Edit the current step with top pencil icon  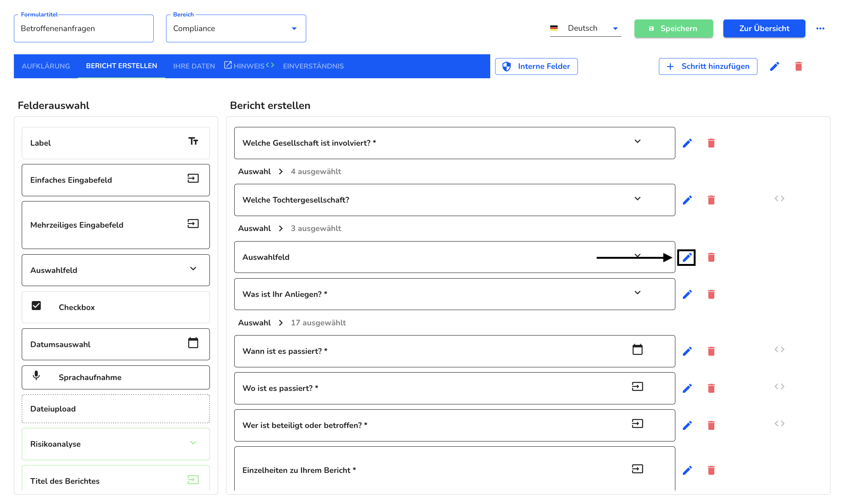click(x=775, y=66)
